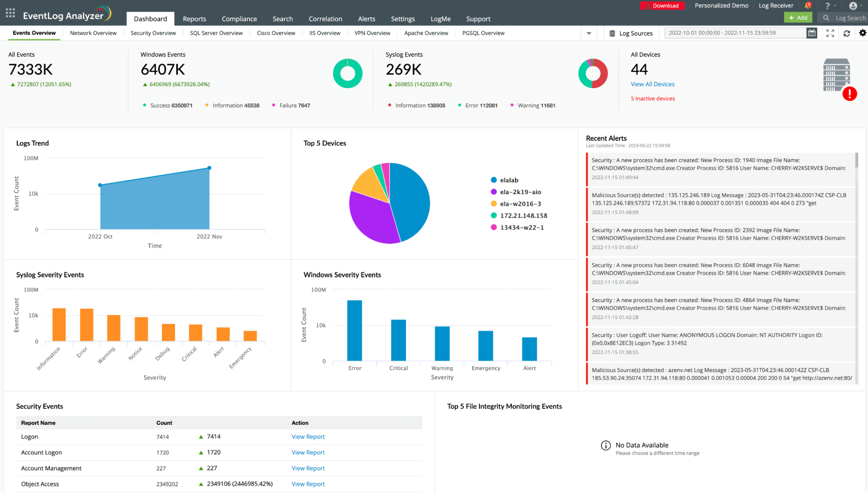Open the Correlation tab
This screenshot has width=868, height=493.
(325, 19)
